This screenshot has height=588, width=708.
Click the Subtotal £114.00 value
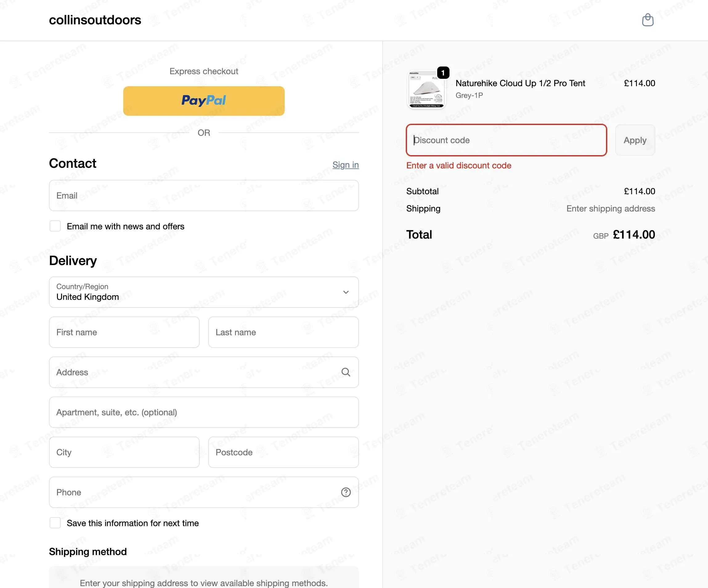click(639, 191)
